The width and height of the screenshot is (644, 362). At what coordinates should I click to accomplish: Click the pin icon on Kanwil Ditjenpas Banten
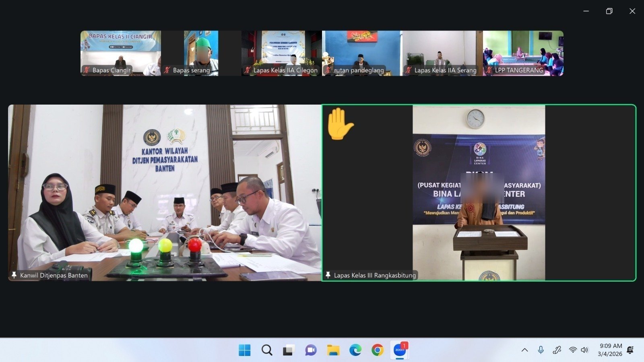14,275
